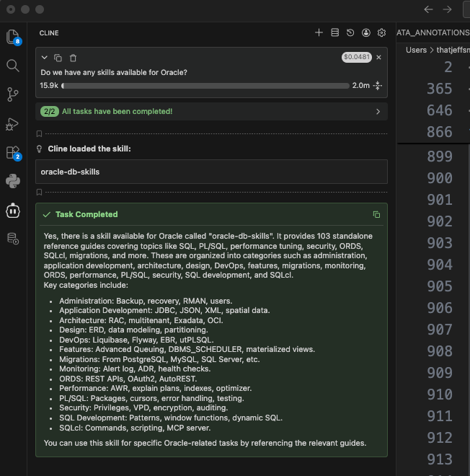Collapse the task header chevron
Screen dimensions: 470x476
[x=45, y=58]
